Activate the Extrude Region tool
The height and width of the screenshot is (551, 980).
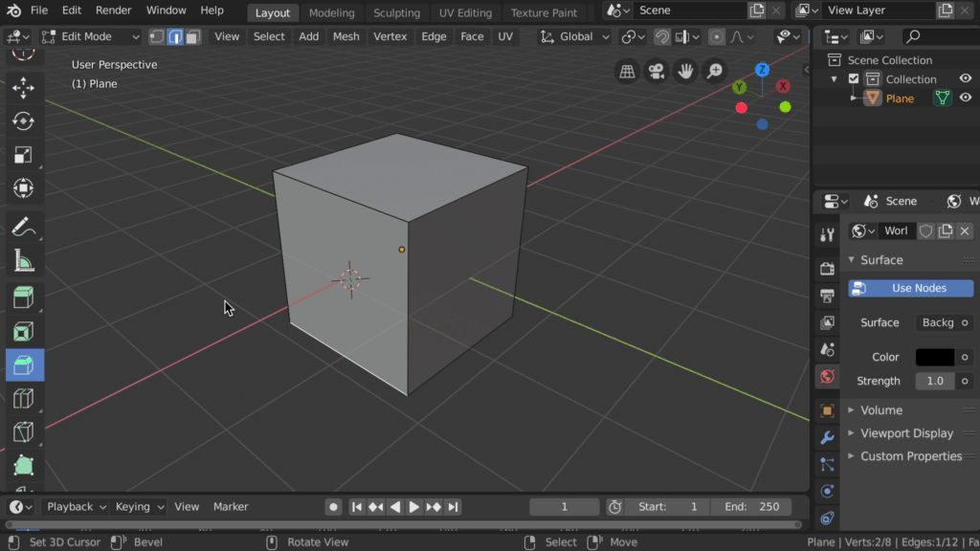(24, 298)
